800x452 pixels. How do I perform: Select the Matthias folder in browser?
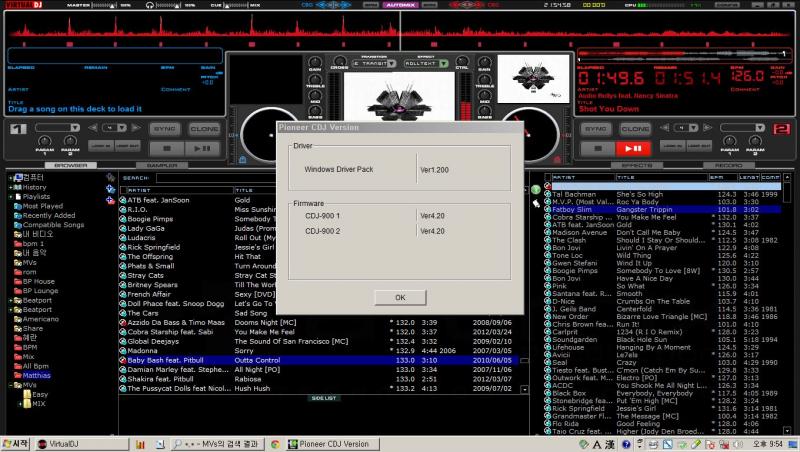pos(35,375)
